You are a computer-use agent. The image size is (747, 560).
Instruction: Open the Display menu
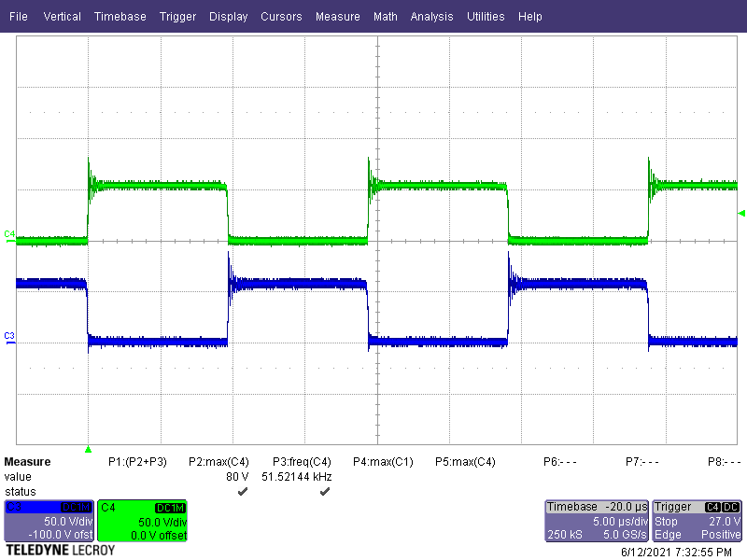click(x=228, y=17)
